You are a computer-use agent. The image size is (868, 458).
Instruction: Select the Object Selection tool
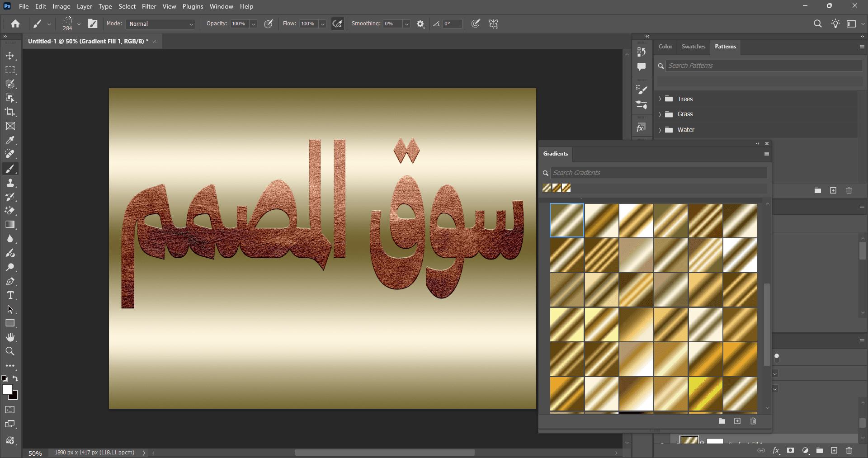(10, 98)
